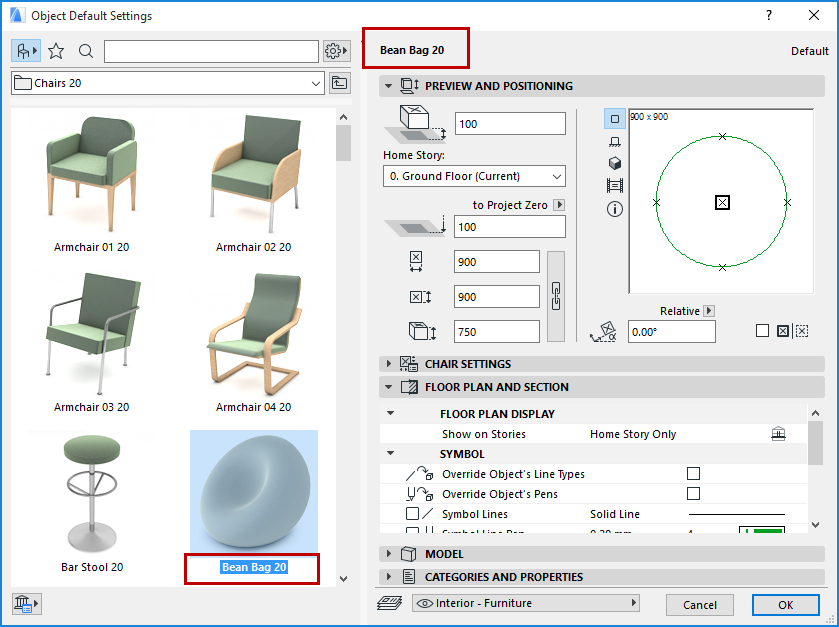Click the Override Object's Pens icon

419,493
